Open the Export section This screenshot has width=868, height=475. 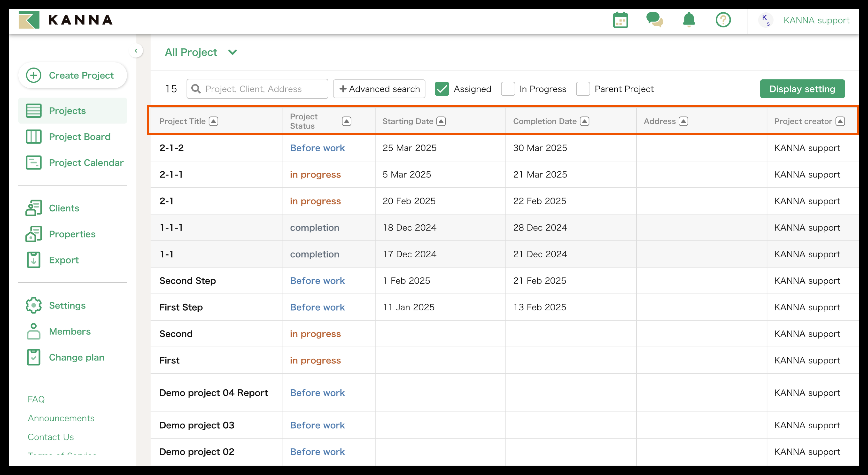[x=63, y=260]
